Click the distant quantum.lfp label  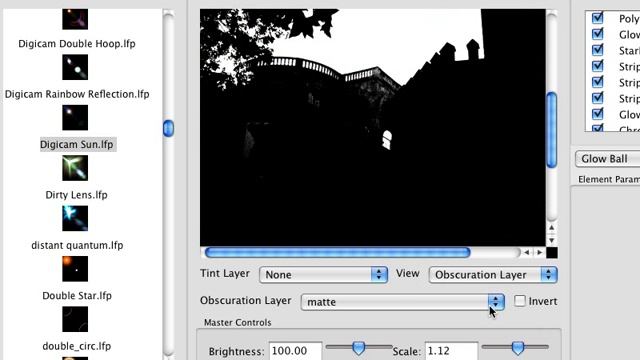(x=77, y=245)
